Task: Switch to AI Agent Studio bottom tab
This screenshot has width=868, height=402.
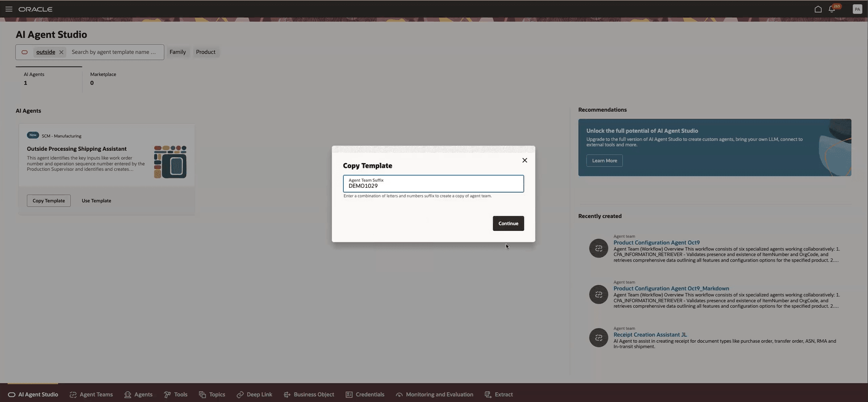Action: (33, 394)
